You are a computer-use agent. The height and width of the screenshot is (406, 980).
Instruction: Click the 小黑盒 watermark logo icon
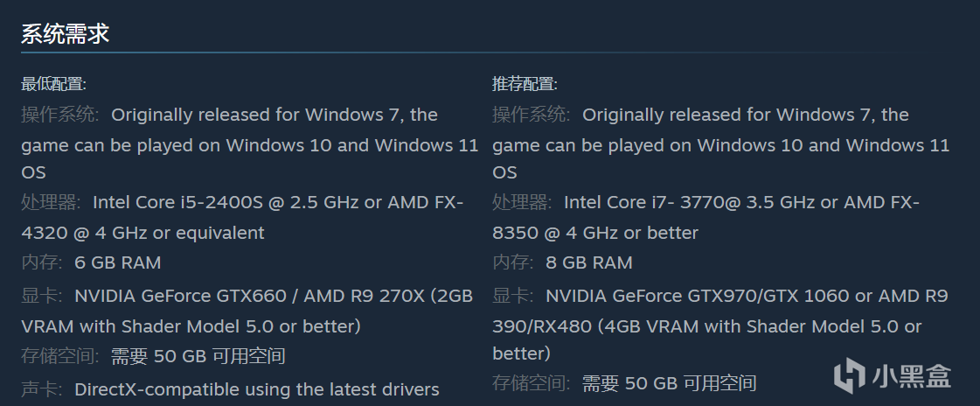pos(849,376)
